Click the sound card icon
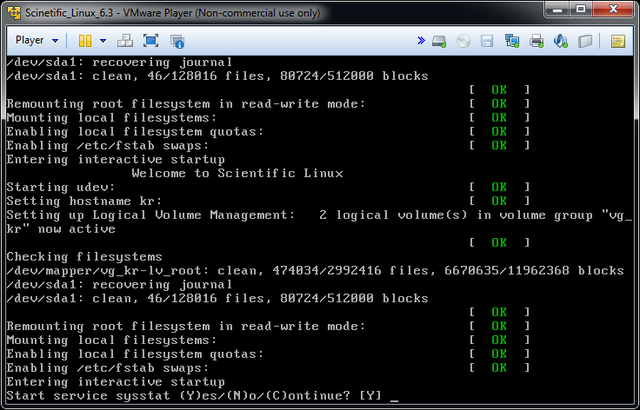The width and height of the screenshot is (640, 410). click(561, 41)
